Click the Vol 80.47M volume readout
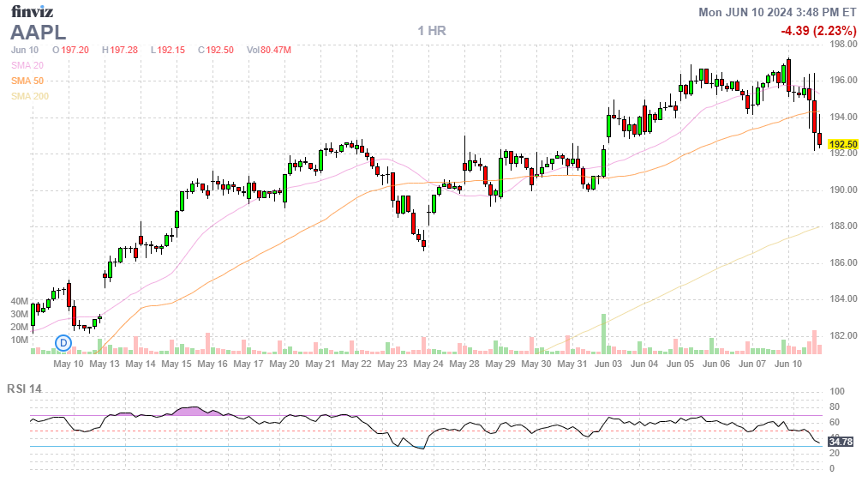The image size is (868, 482). pyautogui.click(x=269, y=50)
